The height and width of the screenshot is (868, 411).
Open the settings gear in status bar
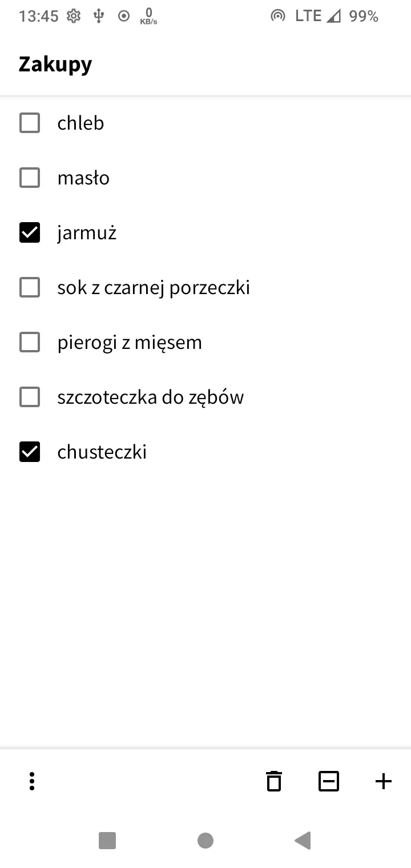73,16
